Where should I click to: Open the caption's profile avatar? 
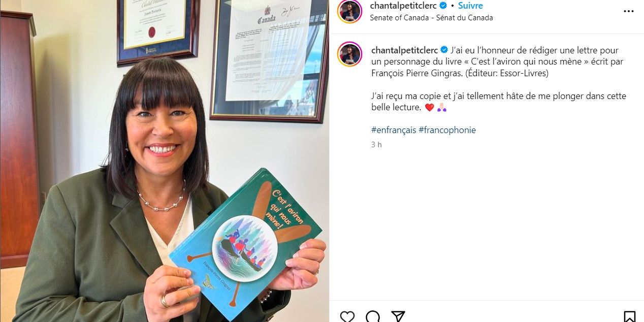pyautogui.click(x=349, y=54)
